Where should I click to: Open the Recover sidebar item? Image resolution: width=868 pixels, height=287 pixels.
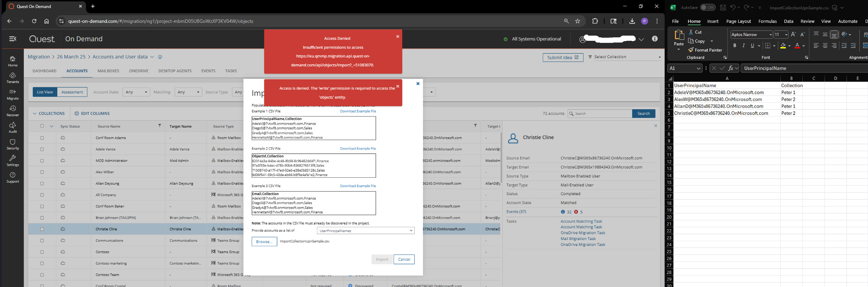pyautogui.click(x=13, y=111)
